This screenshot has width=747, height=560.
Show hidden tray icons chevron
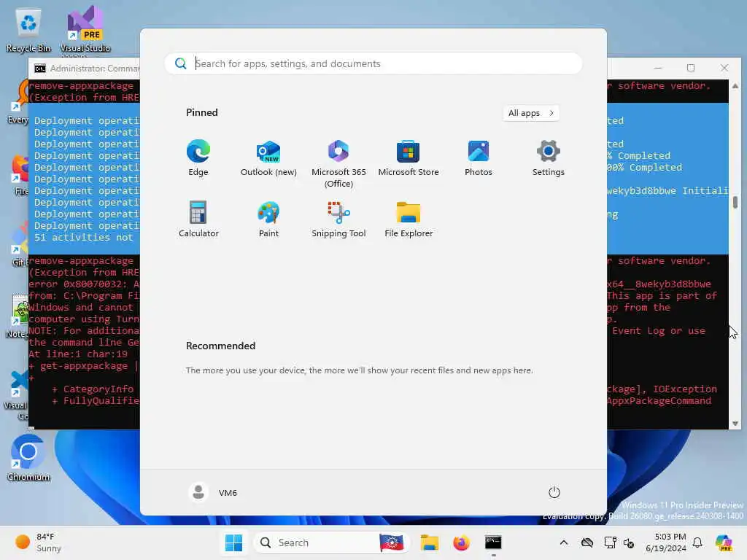click(x=564, y=542)
